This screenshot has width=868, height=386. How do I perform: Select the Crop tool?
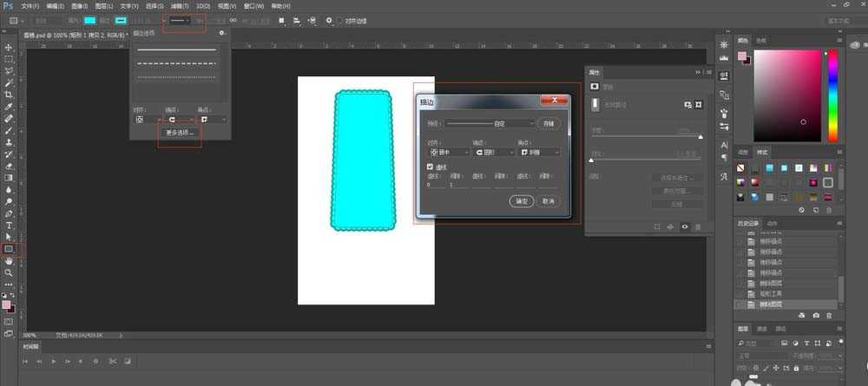tap(9, 95)
